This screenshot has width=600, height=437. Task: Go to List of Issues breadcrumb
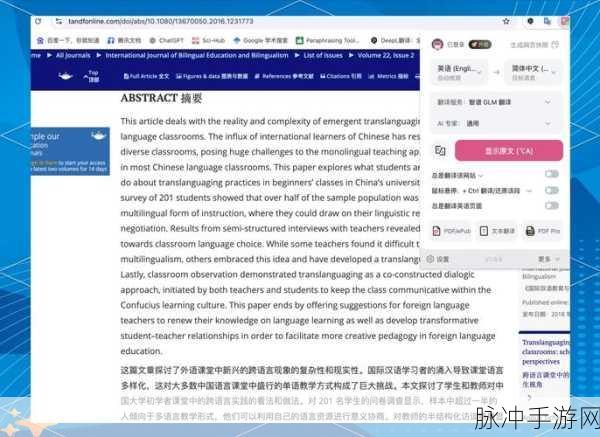323,55
